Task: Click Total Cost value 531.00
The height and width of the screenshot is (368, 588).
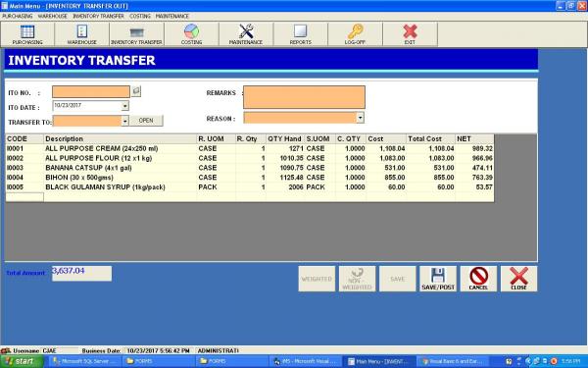Action: tap(430, 168)
